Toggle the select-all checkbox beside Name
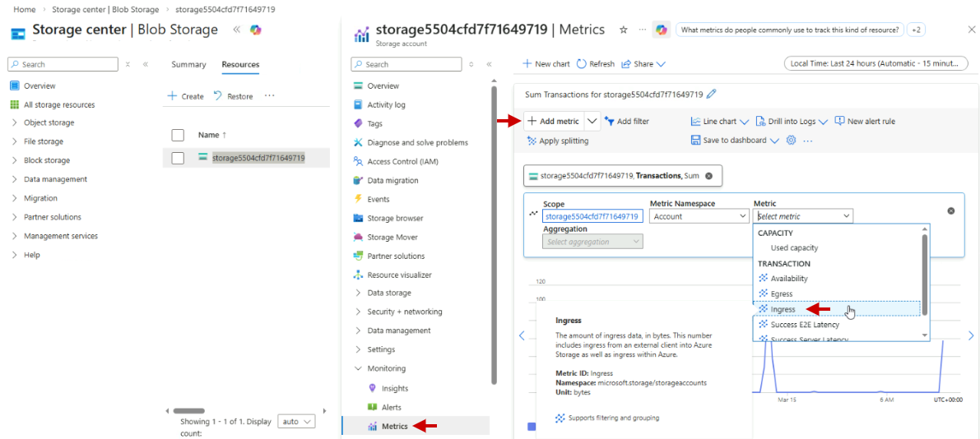The height and width of the screenshot is (439, 980). point(178,135)
